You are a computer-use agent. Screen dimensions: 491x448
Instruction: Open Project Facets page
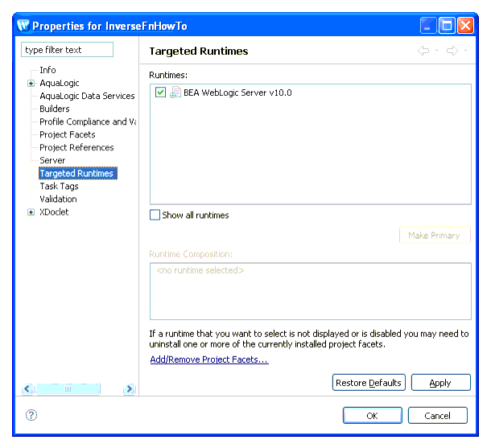click(x=68, y=134)
